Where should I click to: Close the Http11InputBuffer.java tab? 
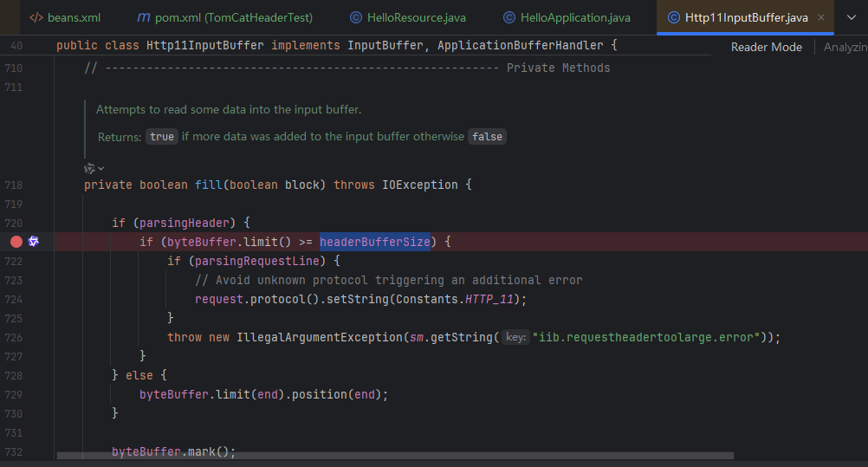[821, 17]
